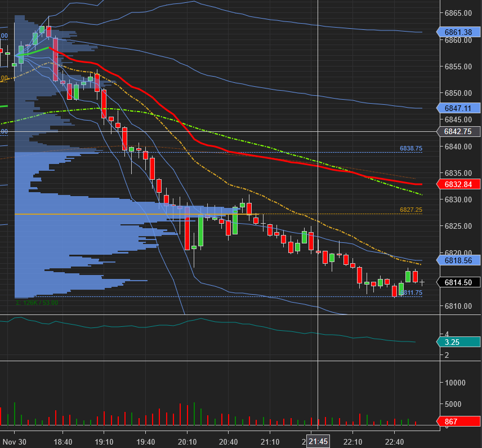Screen dimensions: 482x448
Task: Click the 6861.38 upper band price tag
Action: [458, 32]
